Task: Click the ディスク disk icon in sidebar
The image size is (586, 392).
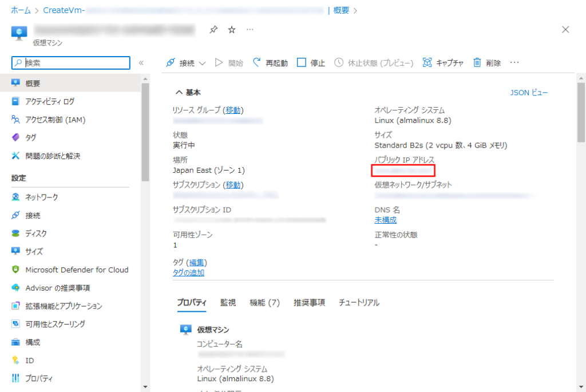Action: [15, 233]
